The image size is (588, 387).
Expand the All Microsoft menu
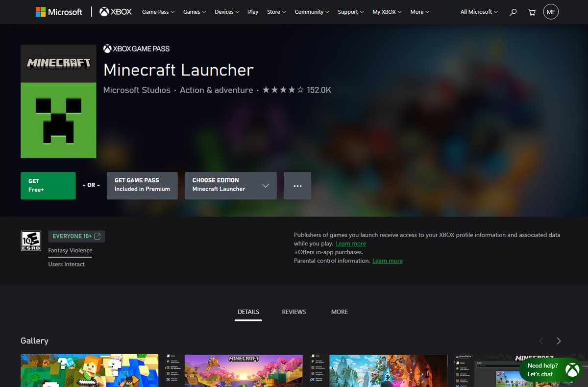pyautogui.click(x=479, y=12)
